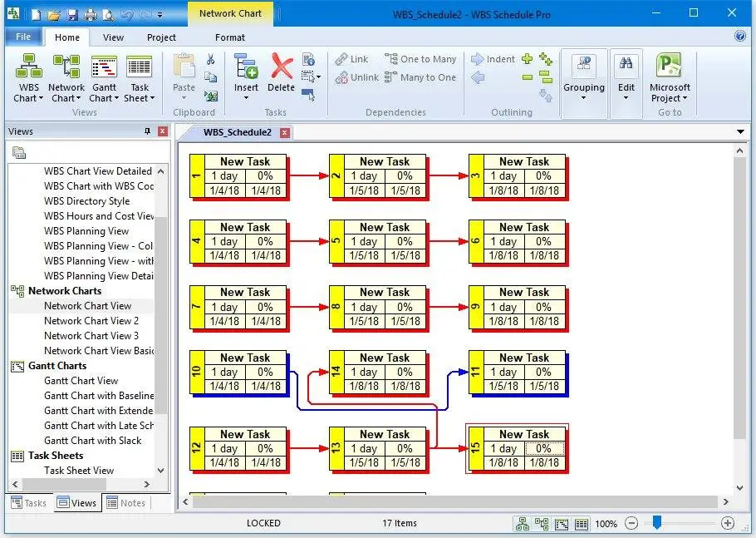756x538 pixels.
Task: Select task box number 15
Action: (x=517, y=448)
